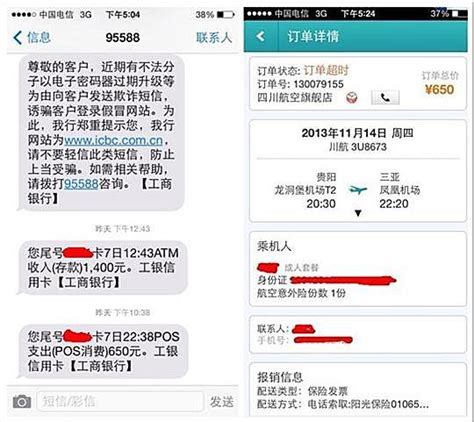Tap the 95588 phone number link
Viewport: 474px width, 422px height.
point(81,184)
